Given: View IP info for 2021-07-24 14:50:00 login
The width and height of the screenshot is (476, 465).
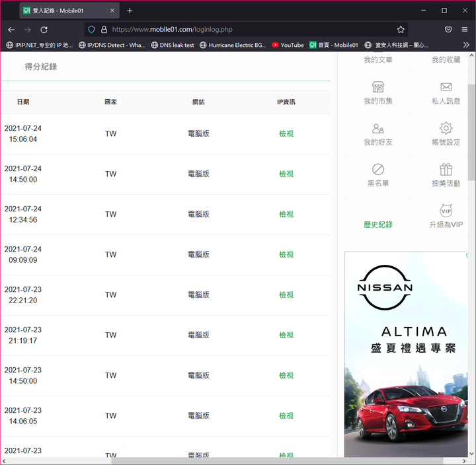Looking at the screenshot, I should tap(286, 174).
